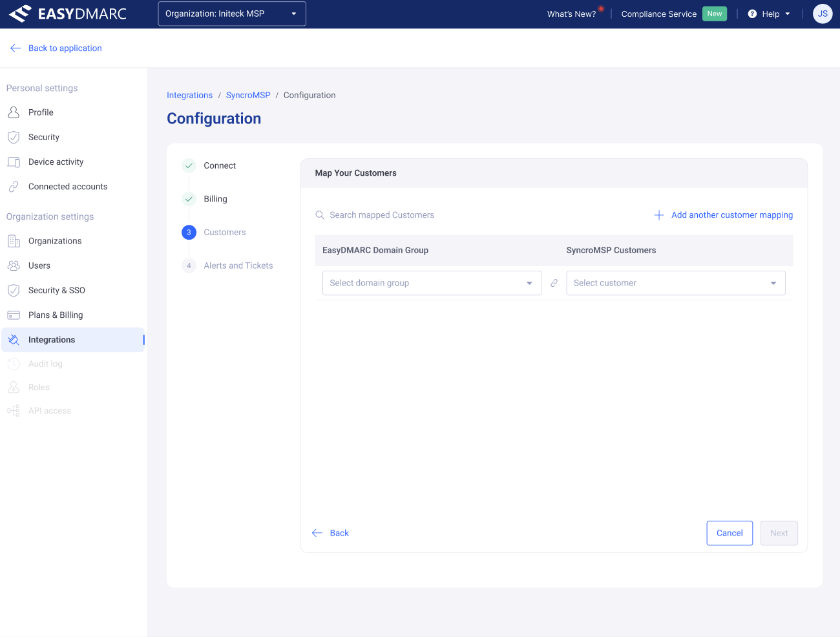Go to the Billing step
Image resolution: width=840 pixels, height=637 pixels.
[x=215, y=199]
